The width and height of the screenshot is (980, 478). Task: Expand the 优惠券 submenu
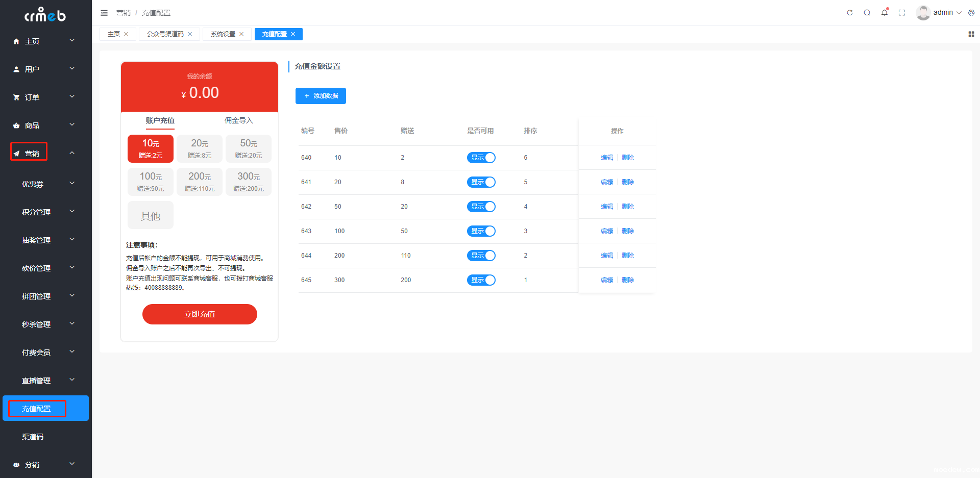point(46,184)
